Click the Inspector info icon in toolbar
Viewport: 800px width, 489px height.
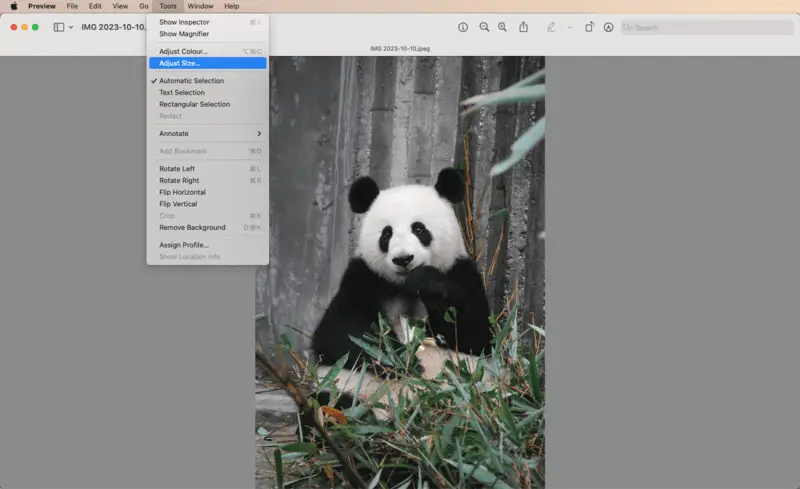(462, 27)
